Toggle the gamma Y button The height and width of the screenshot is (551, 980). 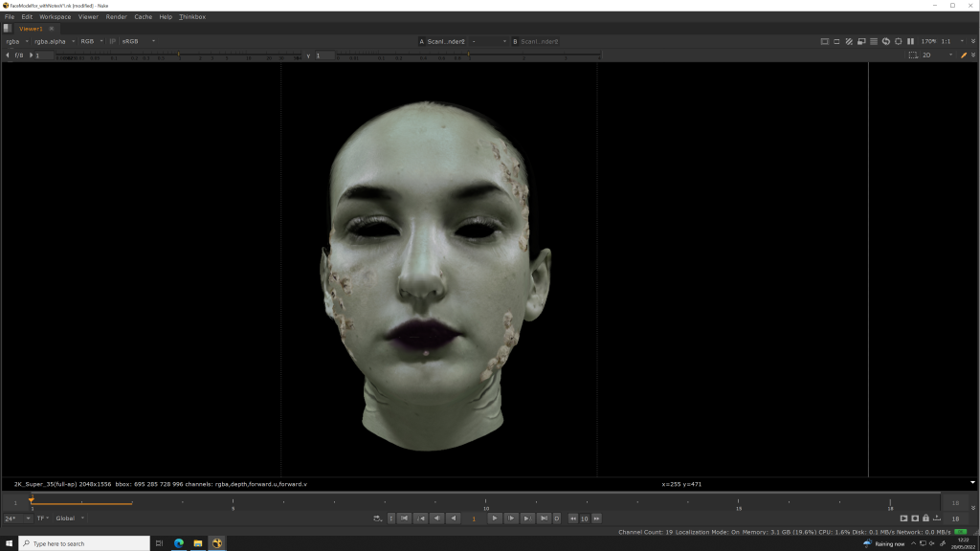(308, 55)
